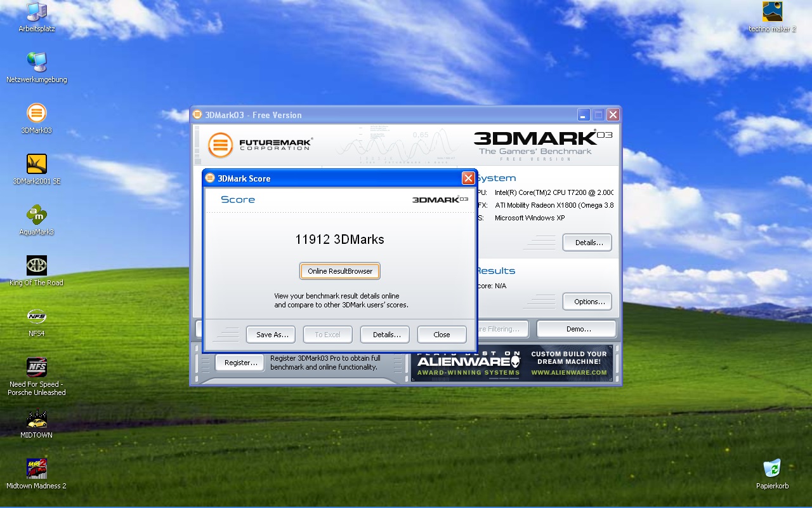Click 3DMark03 title bar application icon
812x508 pixels.
click(x=197, y=115)
